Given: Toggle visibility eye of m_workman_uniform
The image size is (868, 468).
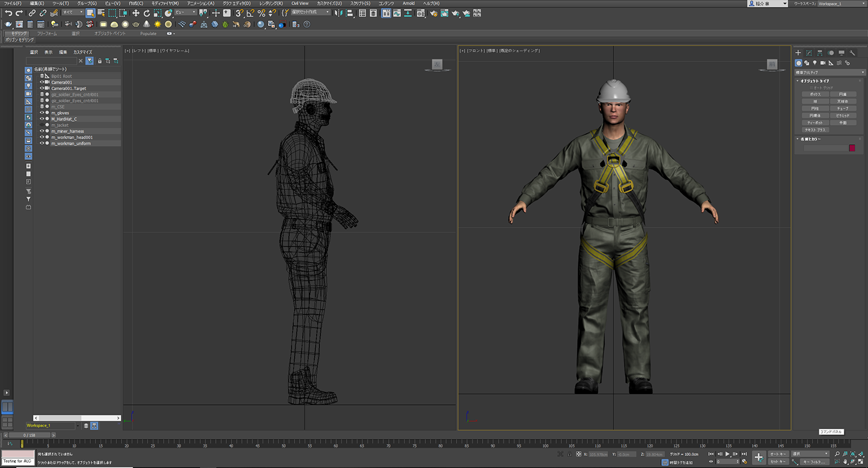Looking at the screenshot, I should [x=42, y=143].
